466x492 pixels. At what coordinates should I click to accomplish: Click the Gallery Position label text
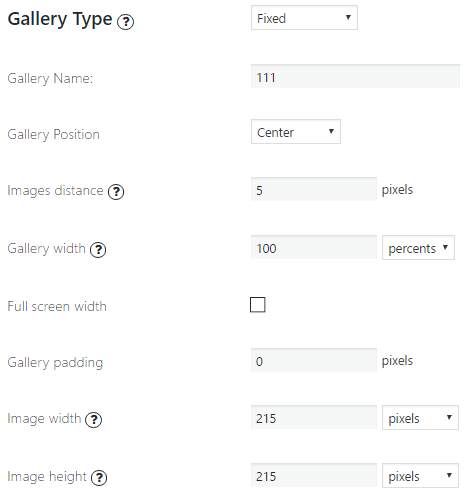pyautogui.click(x=53, y=135)
